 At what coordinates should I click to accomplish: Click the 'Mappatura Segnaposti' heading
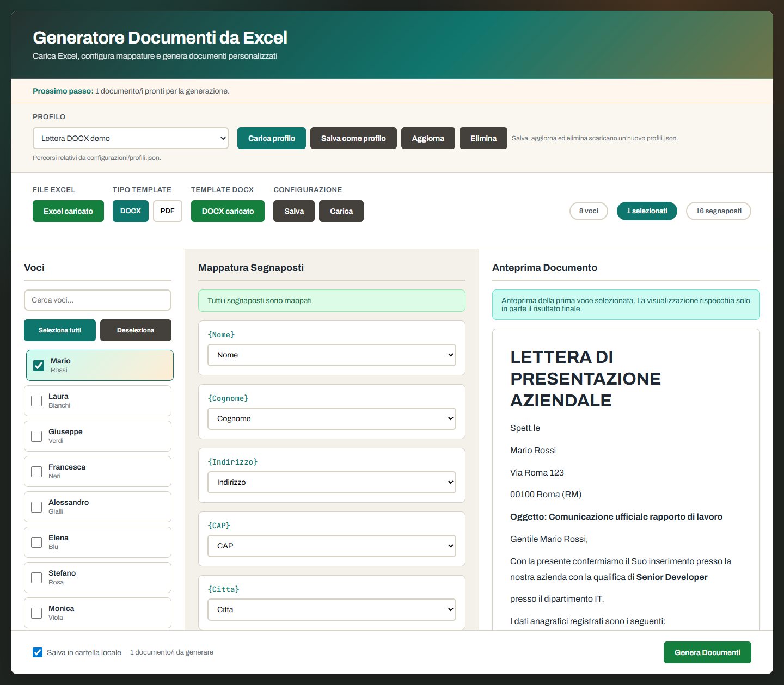coord(251,268)
